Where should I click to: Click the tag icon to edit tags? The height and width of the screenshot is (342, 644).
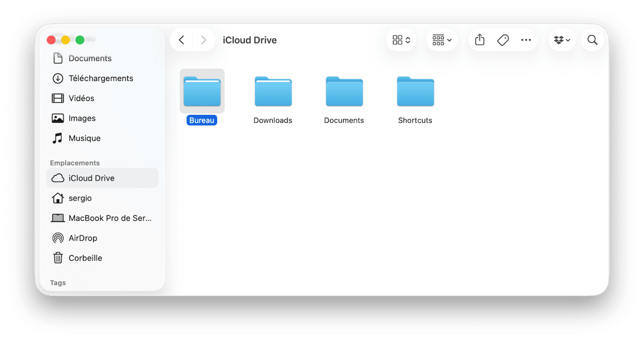point(503,40)
